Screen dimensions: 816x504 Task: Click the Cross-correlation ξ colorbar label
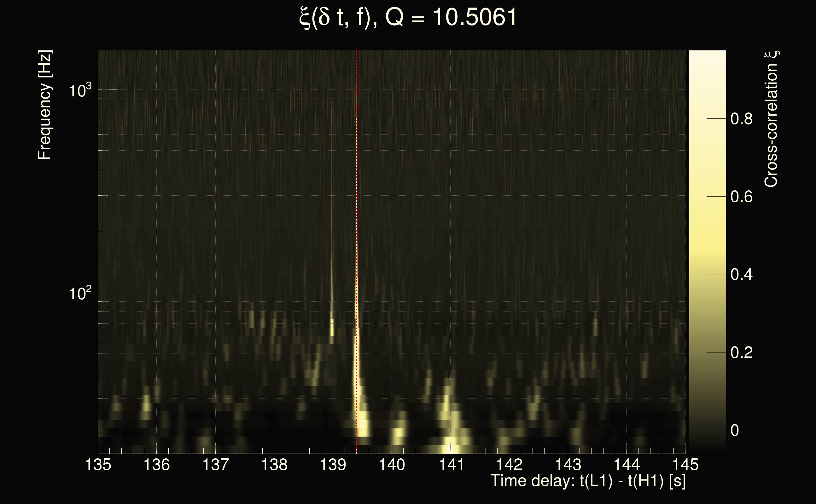(x=771, y=119)
